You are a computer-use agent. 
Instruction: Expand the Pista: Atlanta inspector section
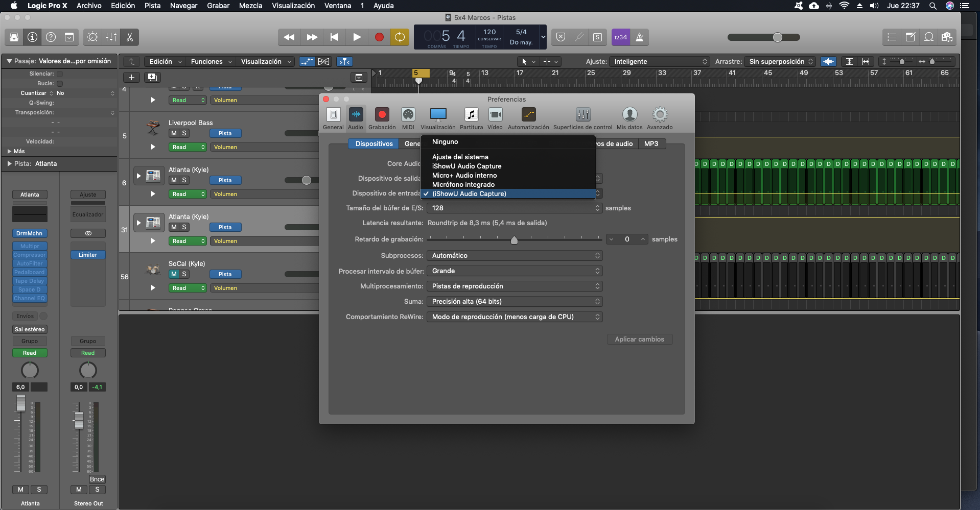[9, 164]
